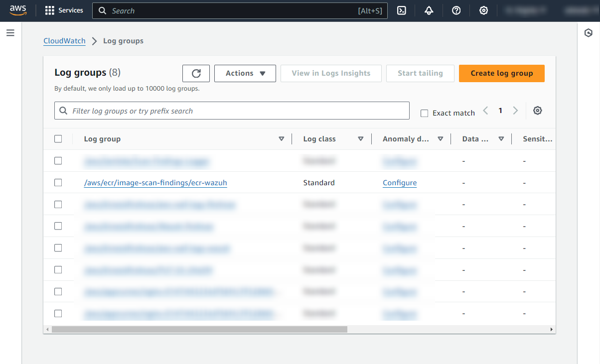The width and height of the screenshot is (600, 364).
Task: Refresh the log groups list
Action: coord(196,73)
